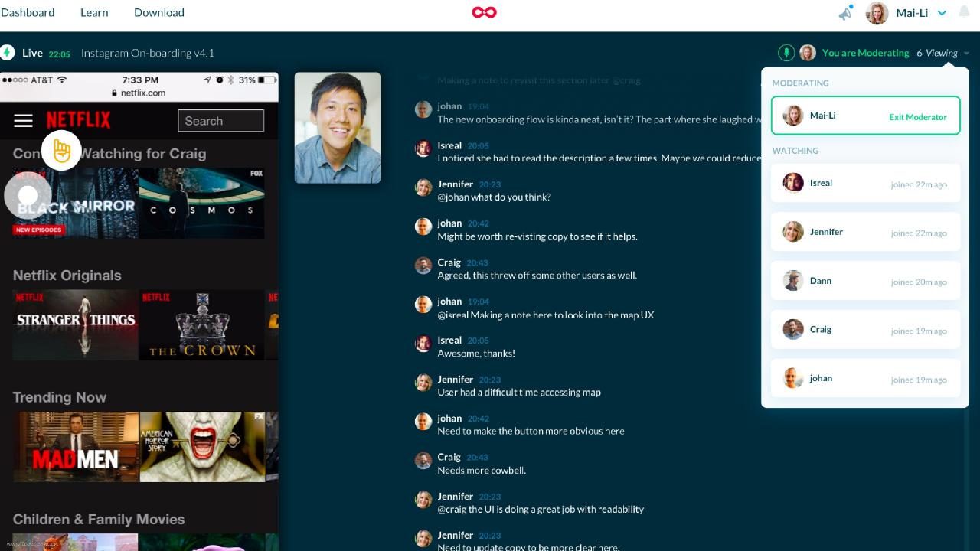Click the phone battery status icon
The height and width of the screenshot is (551, 980).
(x=267, y=80)
